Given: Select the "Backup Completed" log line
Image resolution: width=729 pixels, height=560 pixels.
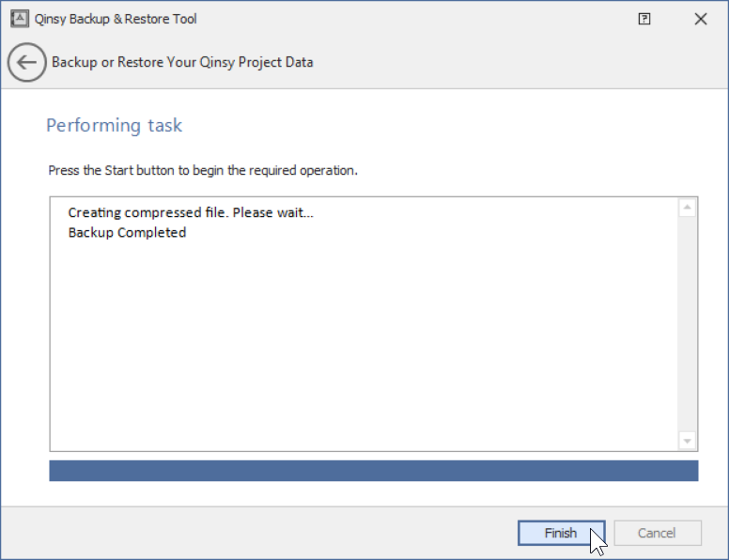Looking at the screenshot, I should pyautogui.click(x=127, y=233).
